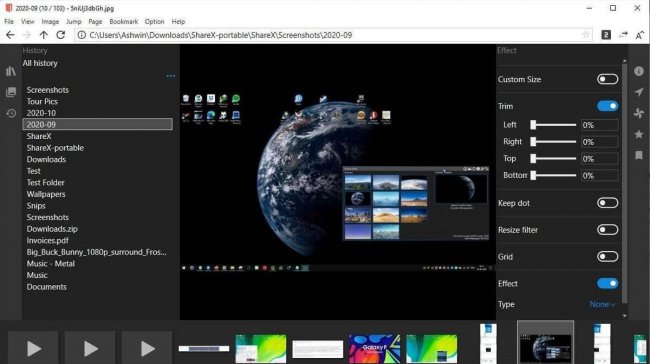Viewport: 650px width, 364px height.
Task: Move up to the parent folder
Action: pos(44,35)
